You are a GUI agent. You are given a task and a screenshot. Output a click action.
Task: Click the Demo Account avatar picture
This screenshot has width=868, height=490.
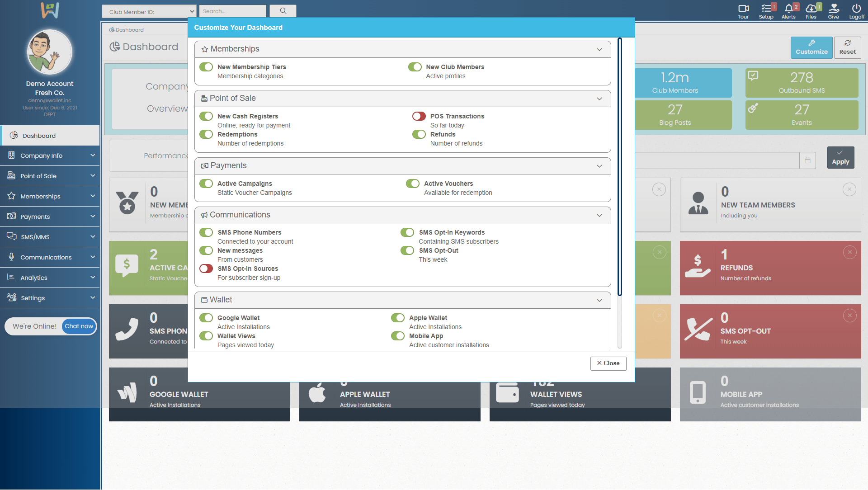[x=50, y=52]
